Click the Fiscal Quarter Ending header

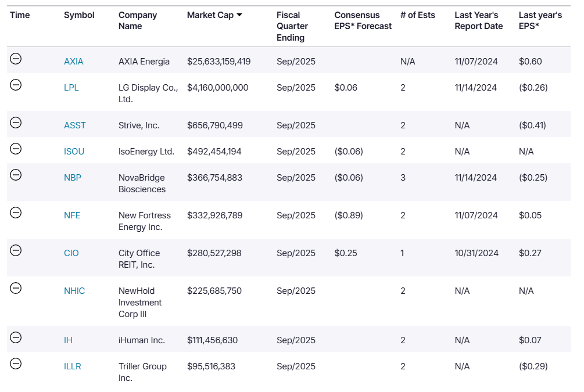(x=292, y=26)
